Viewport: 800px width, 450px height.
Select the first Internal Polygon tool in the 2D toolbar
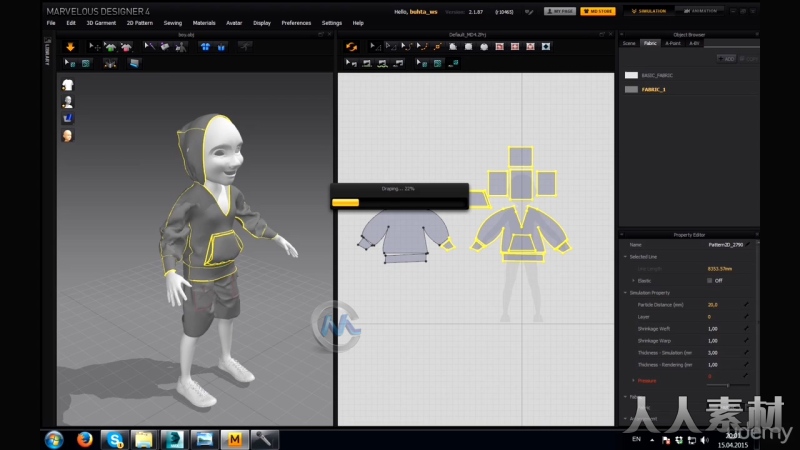point(499,46)
